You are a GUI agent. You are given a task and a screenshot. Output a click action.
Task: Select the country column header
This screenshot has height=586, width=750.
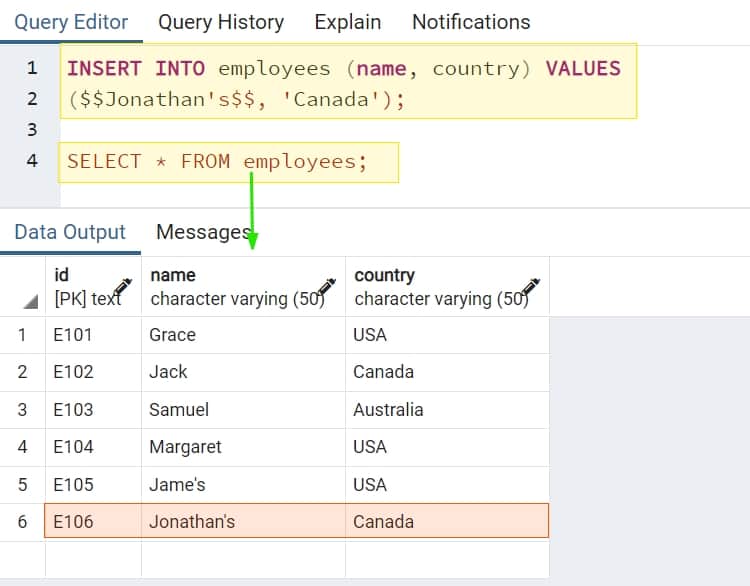point(447,286)
